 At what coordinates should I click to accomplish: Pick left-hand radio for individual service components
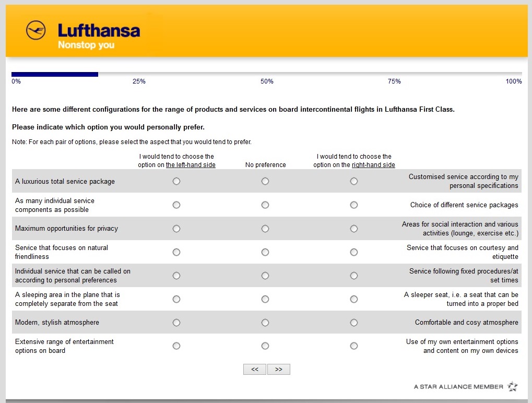pos(176,205)
